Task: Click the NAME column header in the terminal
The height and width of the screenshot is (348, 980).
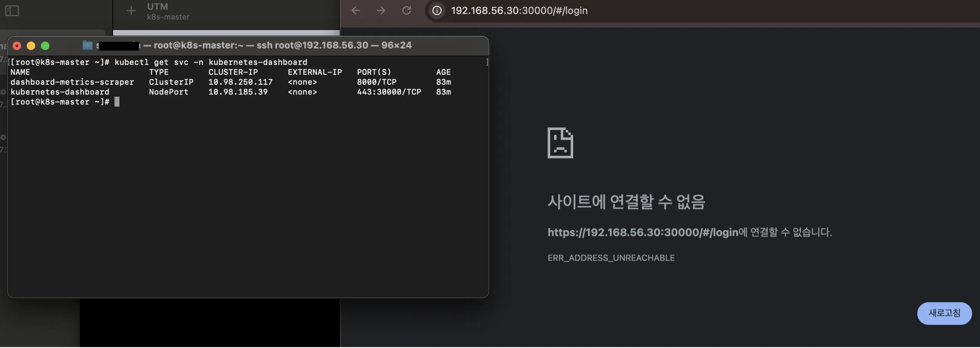Action: (x=20, y=72)
